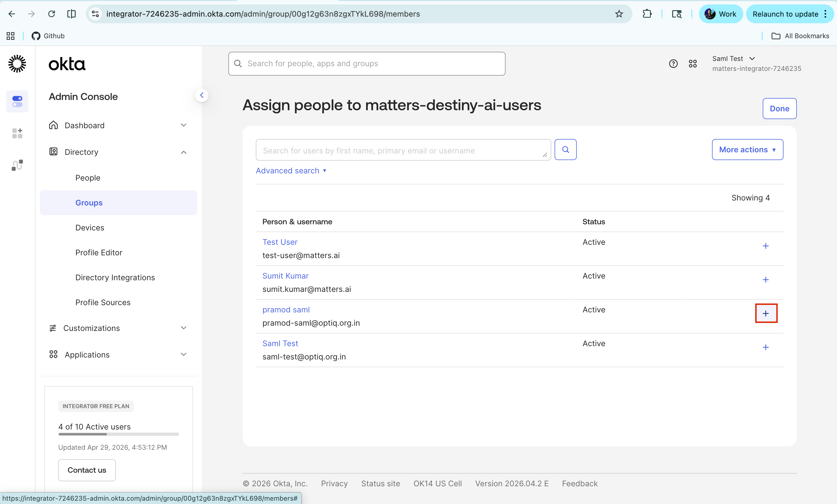This screenshot has height=504, width=837.
Task: Open the tab search media icon
Action: point(676,14)
